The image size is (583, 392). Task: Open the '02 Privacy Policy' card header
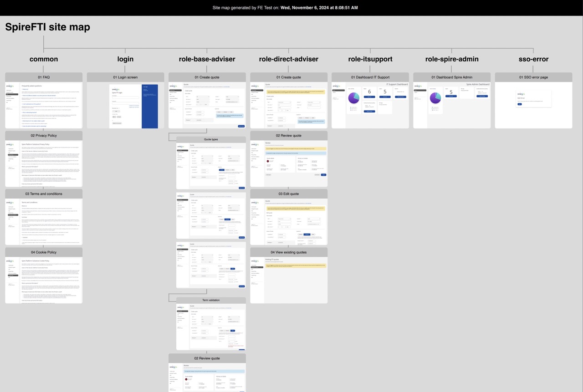pos(44,136)
